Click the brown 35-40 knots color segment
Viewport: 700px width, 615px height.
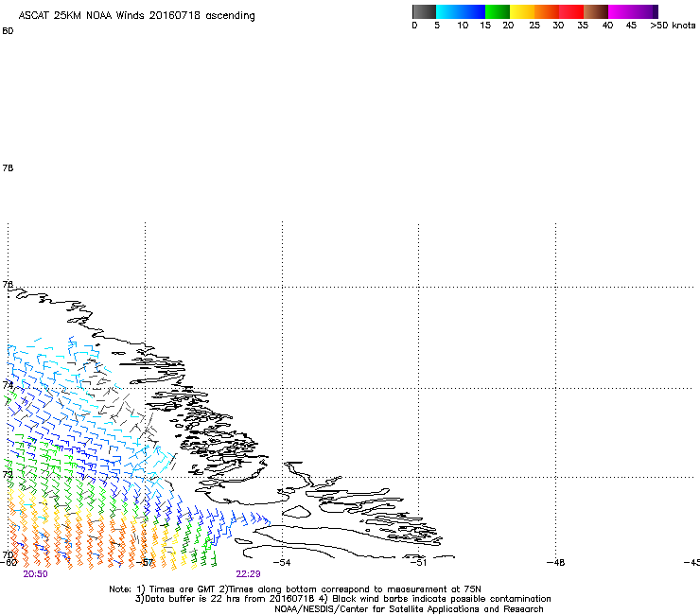pos(596,11)
